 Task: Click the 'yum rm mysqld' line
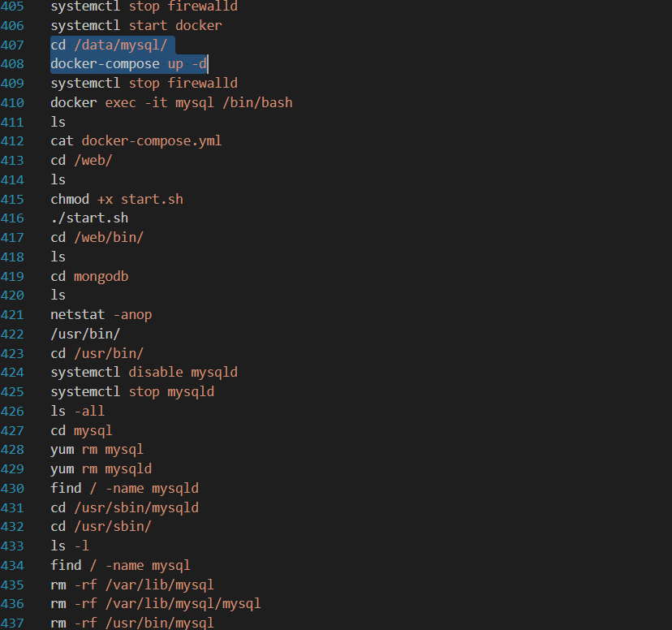(x=101, y=468)
